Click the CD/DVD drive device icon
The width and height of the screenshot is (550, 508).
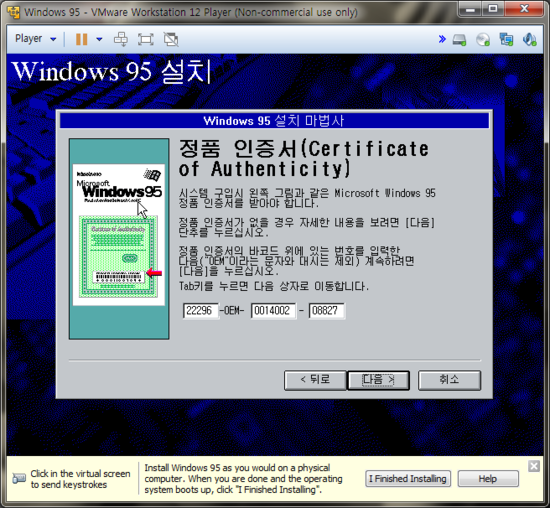[483, 40]
